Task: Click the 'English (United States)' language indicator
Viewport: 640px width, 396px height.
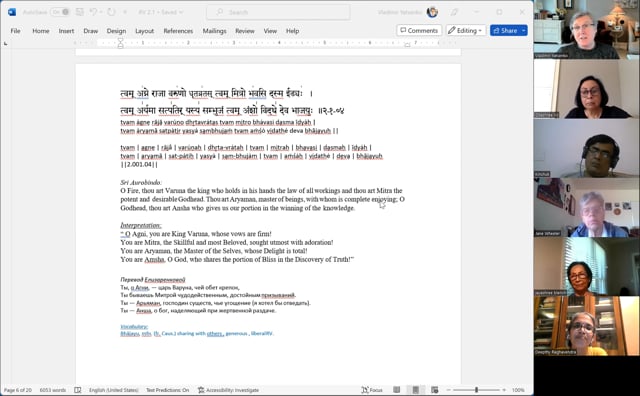Action: pyautogui.click(x=114, y=390)
